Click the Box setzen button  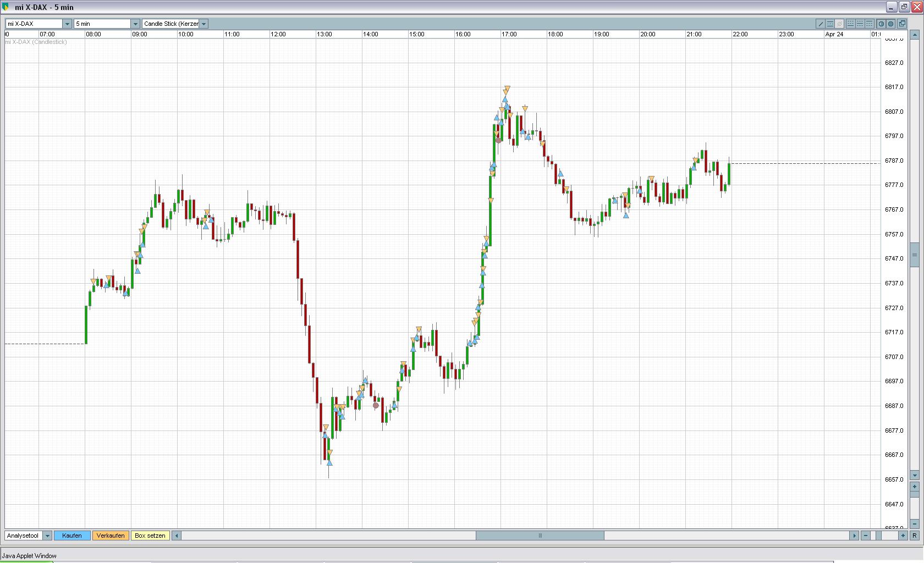point(150,536)
